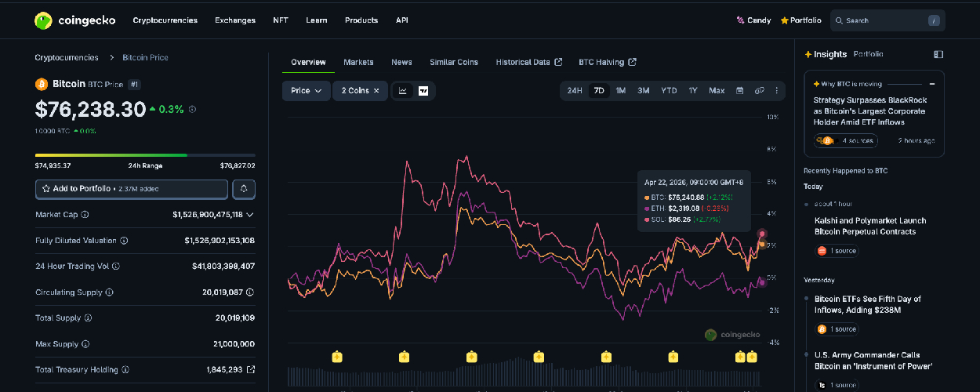Click the #1 rank badge
Screen dimensions: 980x392
134,84
